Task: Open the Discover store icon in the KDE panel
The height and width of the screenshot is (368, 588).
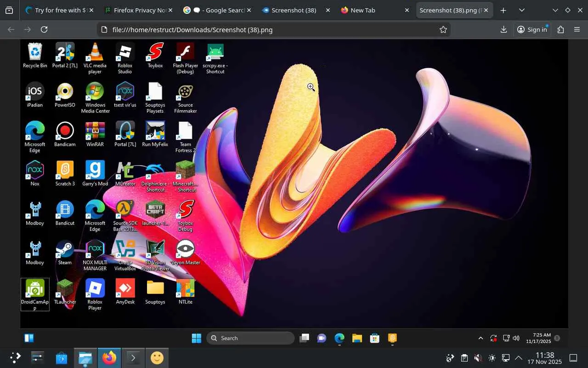Action: (x=62, y=357)
